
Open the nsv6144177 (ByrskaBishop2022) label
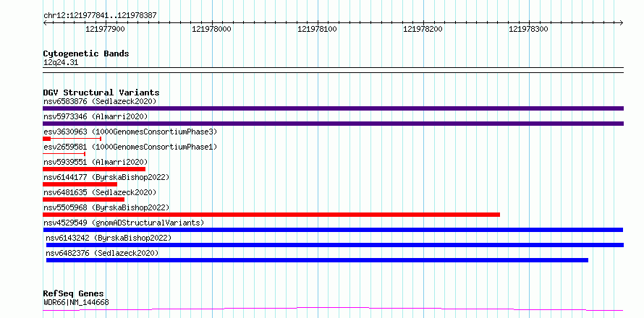[106, 177]
